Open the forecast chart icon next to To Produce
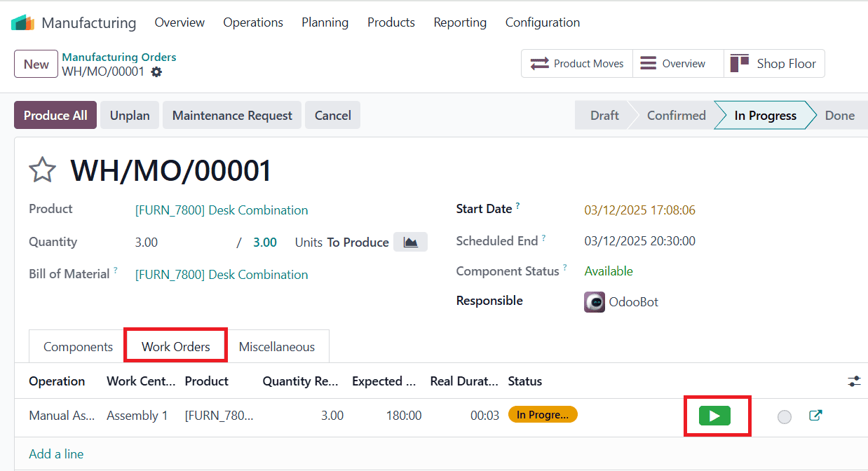The width and height of the screenshot is (868, 471). [410, 242]
